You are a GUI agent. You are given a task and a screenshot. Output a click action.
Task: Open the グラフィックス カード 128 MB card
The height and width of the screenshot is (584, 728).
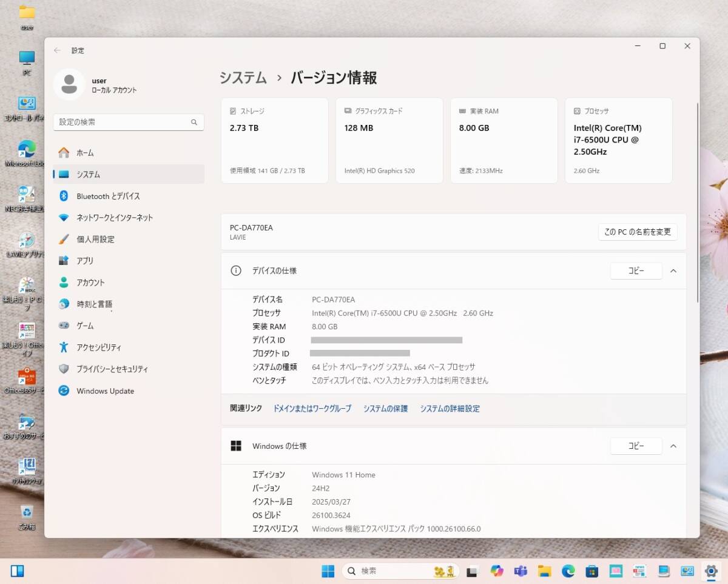tap(389, 141)
